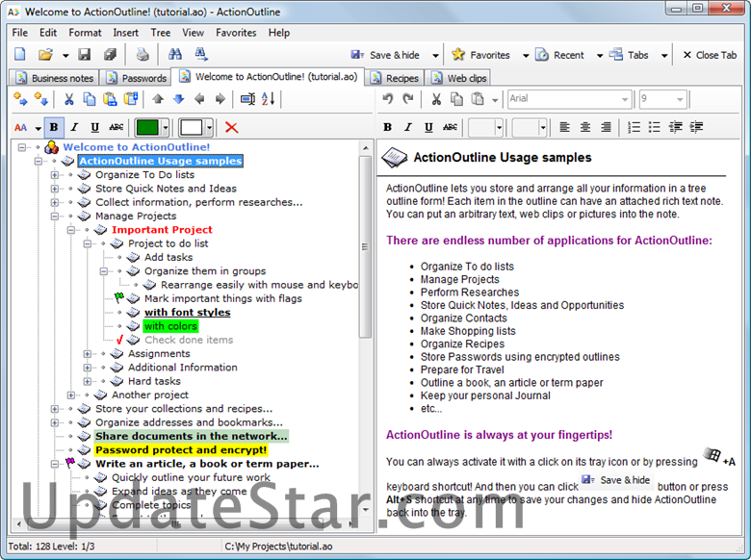Image resolution: width=751 pixels, height=560 pixels.
Task: Move item down with blue arrow
Action: click(x=179, y=99)
